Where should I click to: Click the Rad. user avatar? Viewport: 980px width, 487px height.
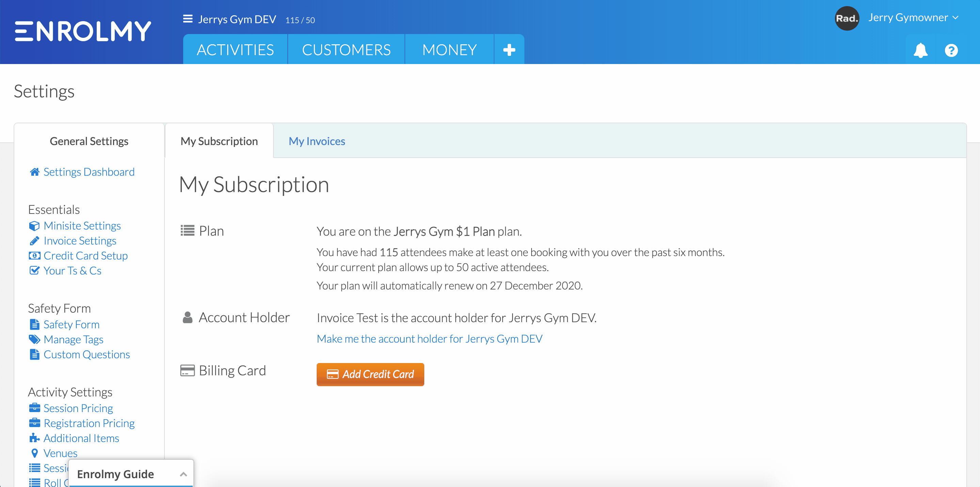[x=847, y=18]
